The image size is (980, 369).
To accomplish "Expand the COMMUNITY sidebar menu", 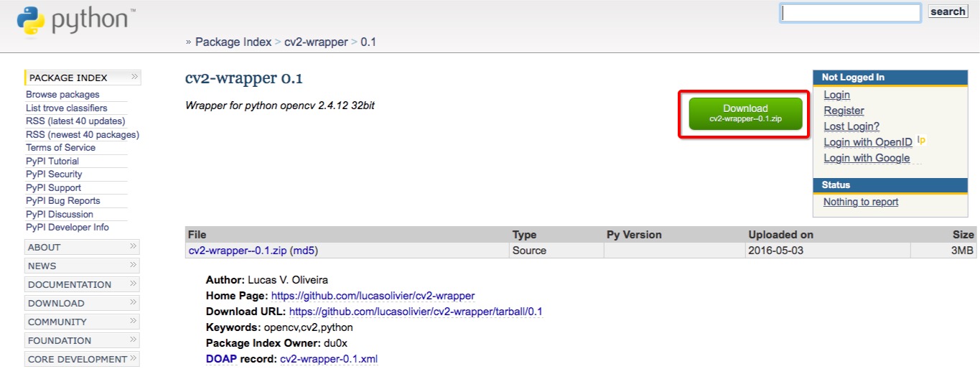I will [82, 322].
